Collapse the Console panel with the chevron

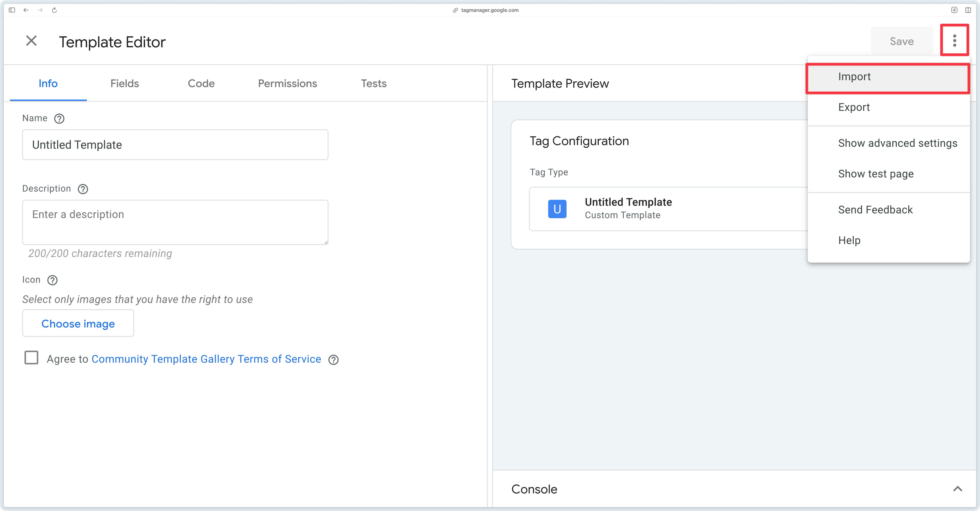point(958,489)
